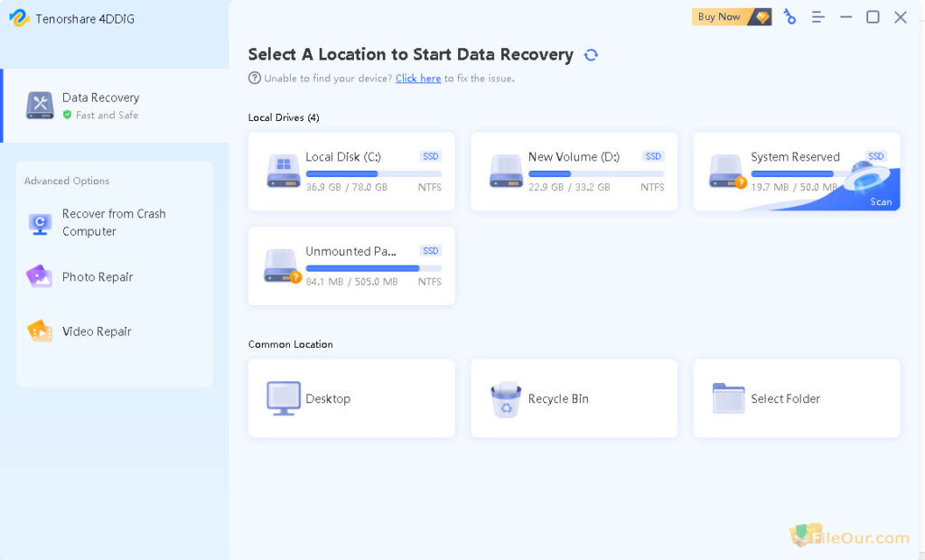Click the help question mark icon
The image size is (925, 560).
click(254, 79)
